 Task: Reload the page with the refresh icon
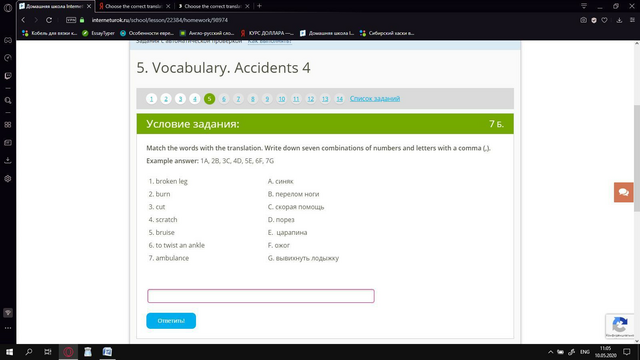point(49,20)
